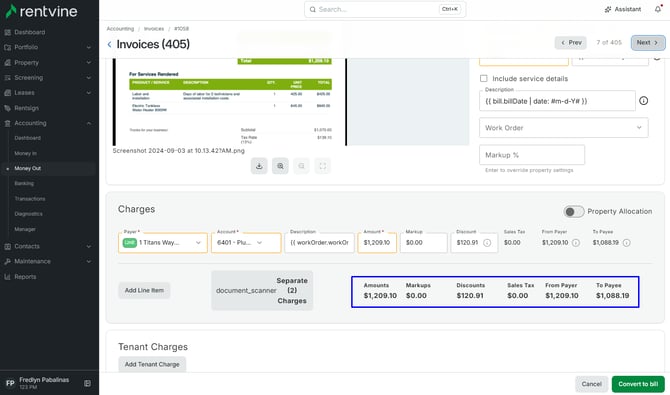The image size is (670, 395).
Task: Open the Accounting Dashboard sub-item
Action: click(x=27, y=138)
